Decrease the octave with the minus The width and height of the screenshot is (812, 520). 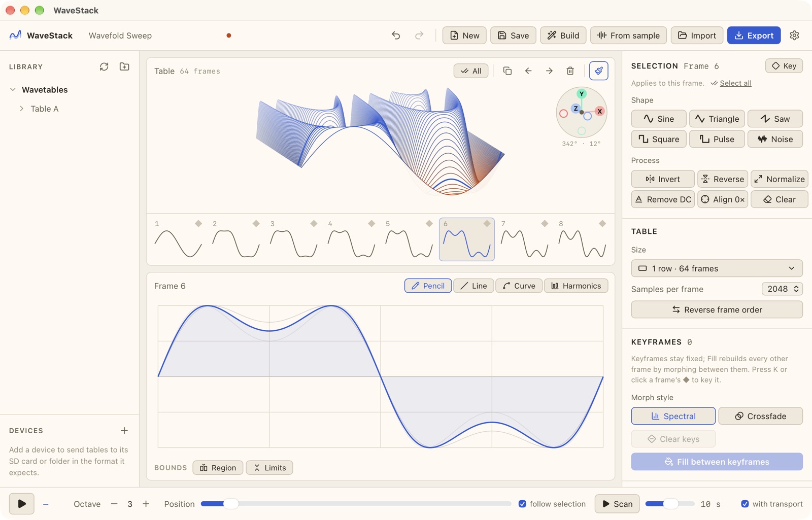[114, 504]
